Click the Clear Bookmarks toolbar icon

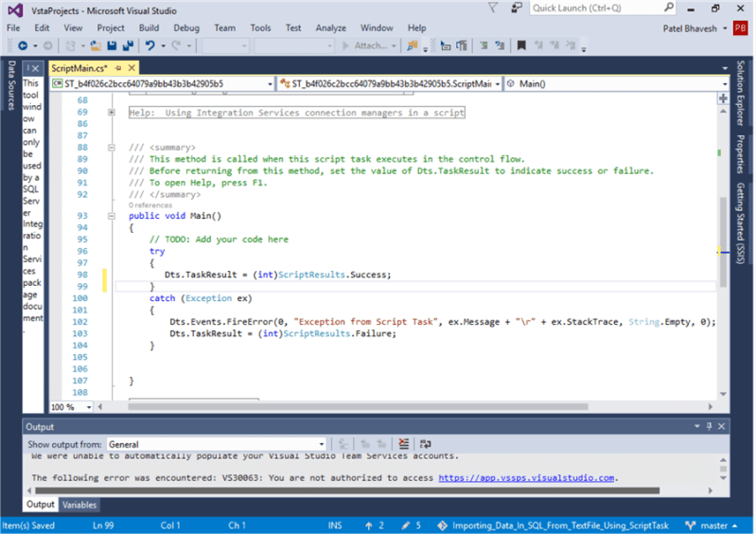click(571, 45)
